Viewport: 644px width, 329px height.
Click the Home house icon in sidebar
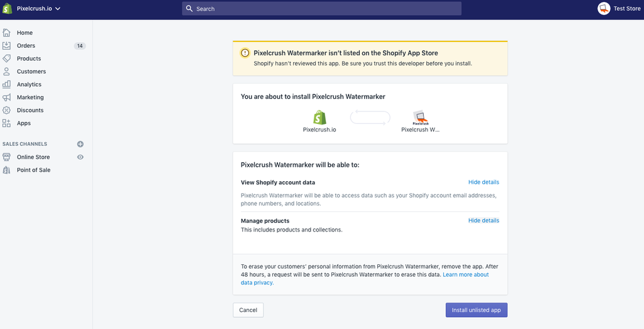7,33
